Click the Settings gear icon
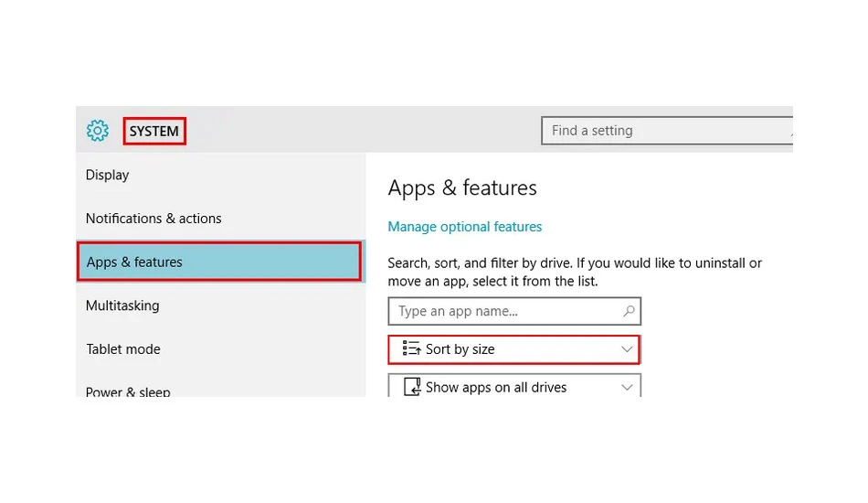 point(98,131)
